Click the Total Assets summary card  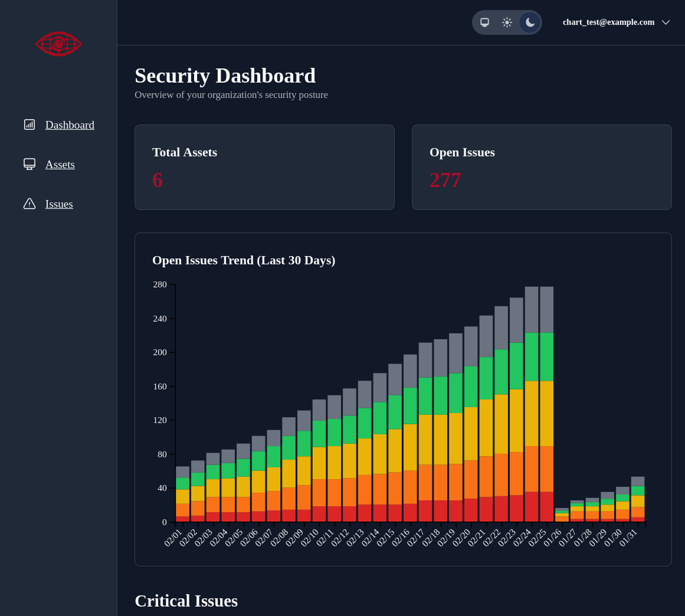tap(264, 167)
